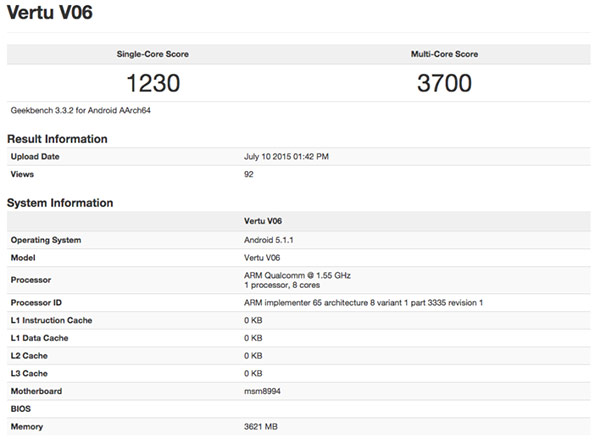Select the L3 Cache label
Viewport: 600px width, 444px height.
[29, 373]
